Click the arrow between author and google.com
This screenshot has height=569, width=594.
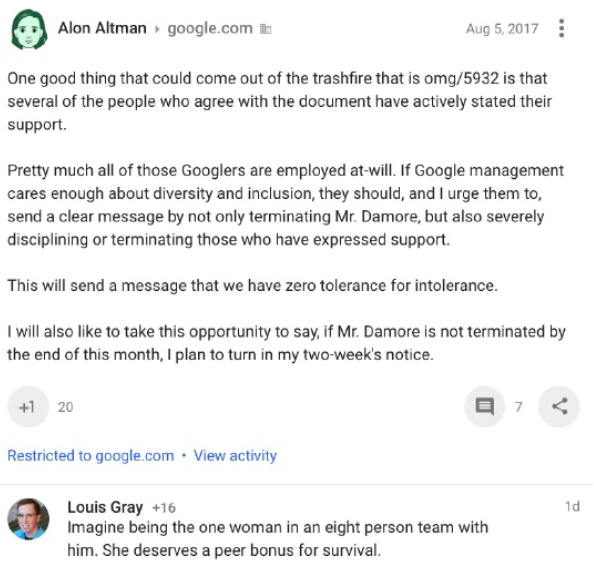coord(157,29)
